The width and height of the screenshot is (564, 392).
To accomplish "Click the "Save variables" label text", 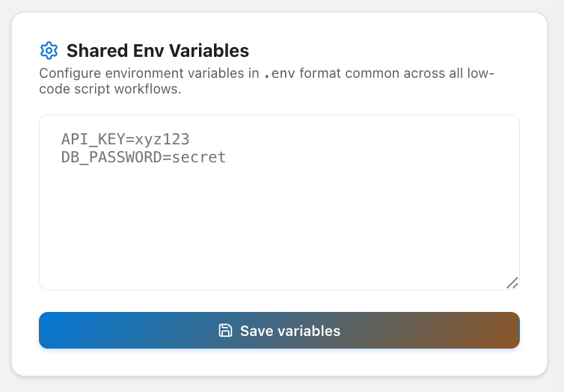I will (x=290, y=331).
